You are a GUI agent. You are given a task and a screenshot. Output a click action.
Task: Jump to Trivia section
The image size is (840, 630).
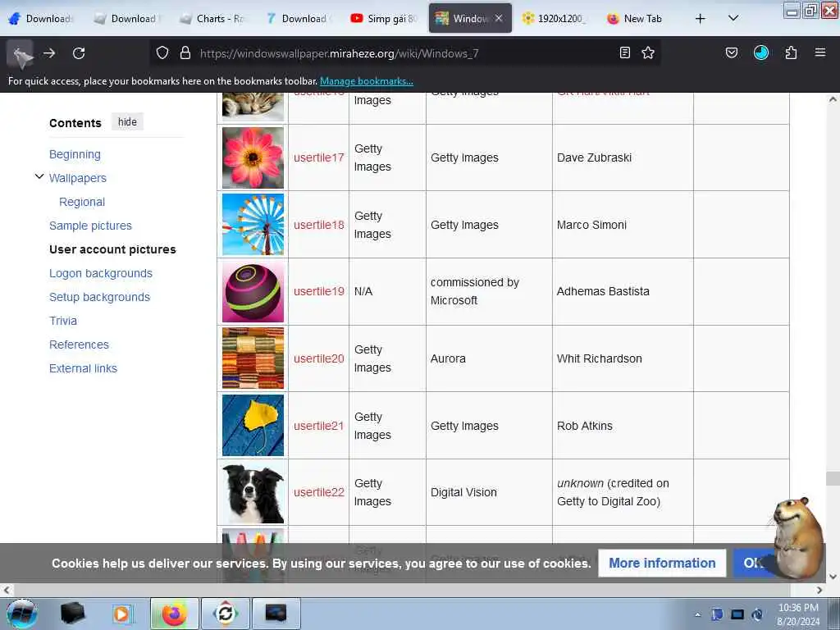(63, 321)
